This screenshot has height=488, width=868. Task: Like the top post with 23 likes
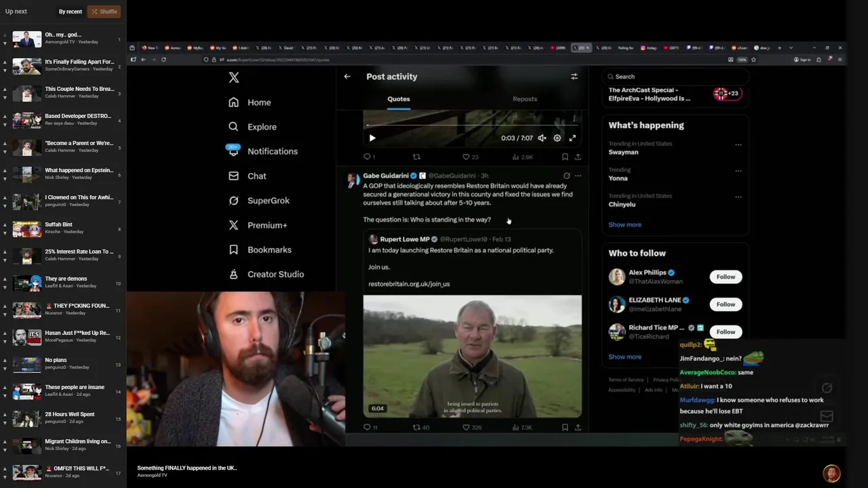click(x=466, y=157)
